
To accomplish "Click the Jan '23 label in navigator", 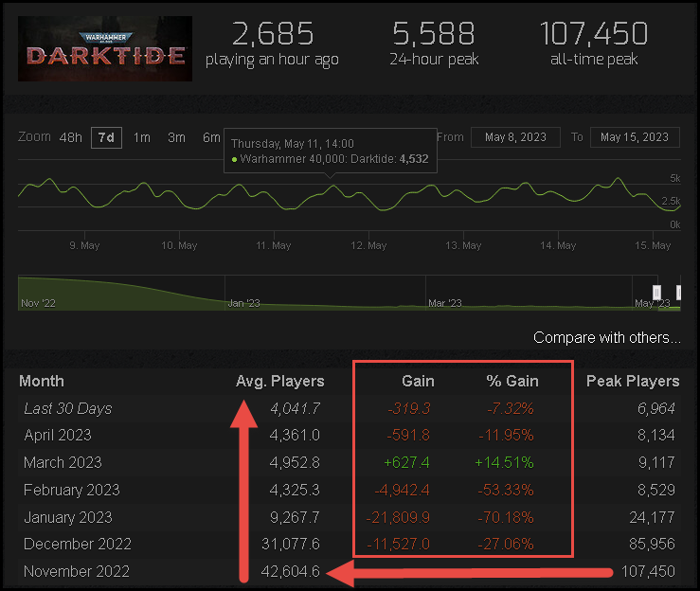I will point(243,303).
